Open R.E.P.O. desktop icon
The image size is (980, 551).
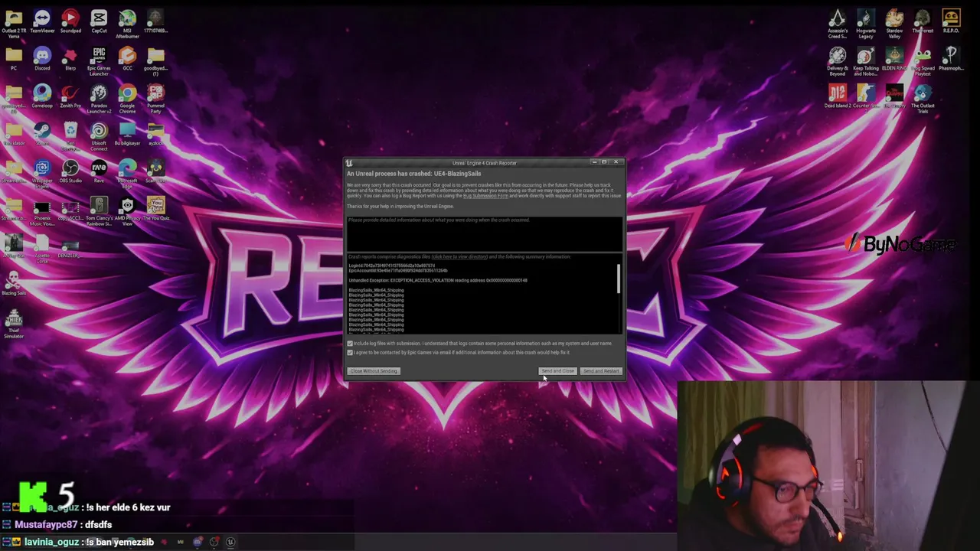point(951,21)
